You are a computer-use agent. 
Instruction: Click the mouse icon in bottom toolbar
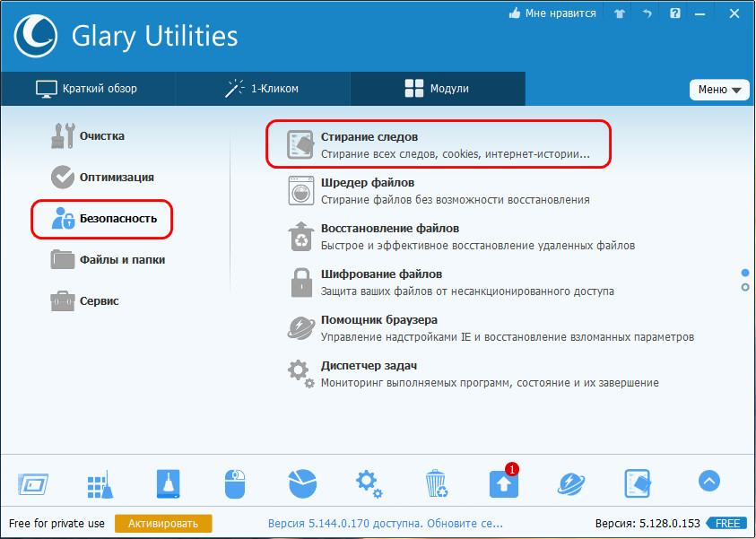pos(234,483)
